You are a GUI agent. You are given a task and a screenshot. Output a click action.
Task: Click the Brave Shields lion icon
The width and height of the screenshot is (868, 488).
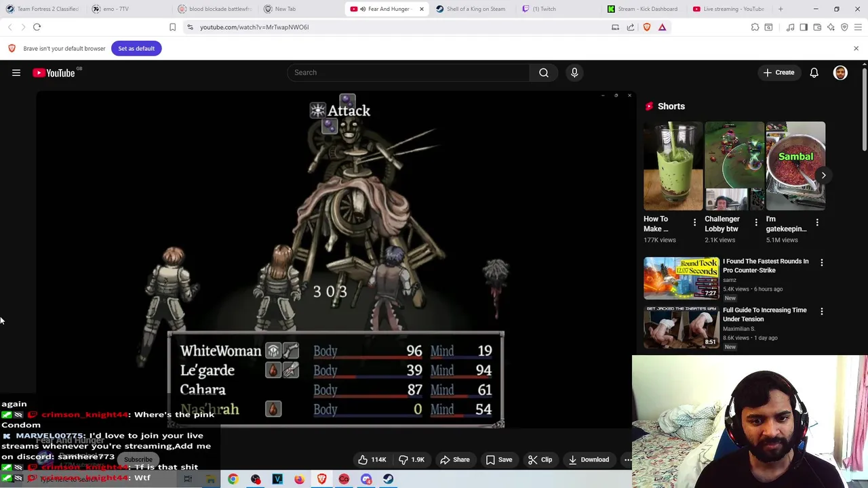646,27
